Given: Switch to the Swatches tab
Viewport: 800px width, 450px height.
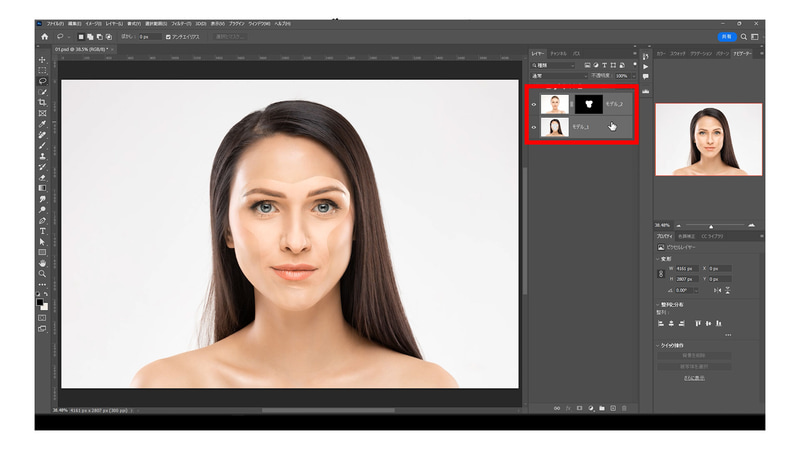Looking at the screenshot, I should click(x=678, y=54).
